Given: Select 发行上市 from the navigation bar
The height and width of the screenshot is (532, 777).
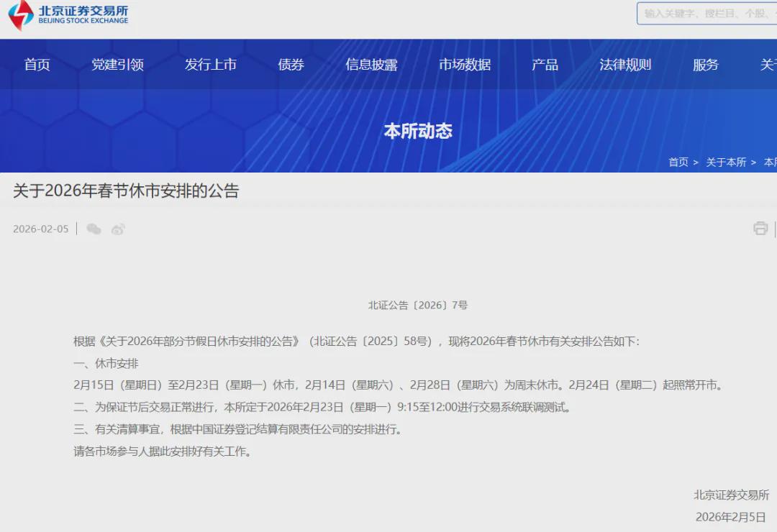Looking at the screenshot, I should 210,65.
